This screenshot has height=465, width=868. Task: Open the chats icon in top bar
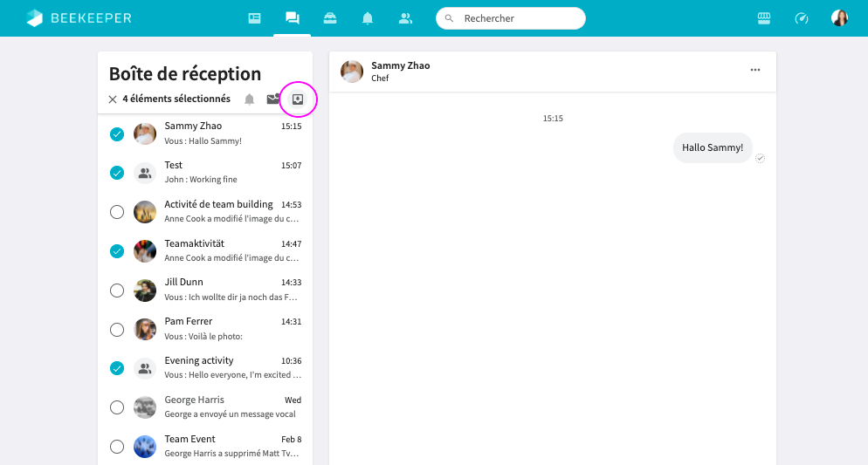pyautogui.click(x=293, y=18)
